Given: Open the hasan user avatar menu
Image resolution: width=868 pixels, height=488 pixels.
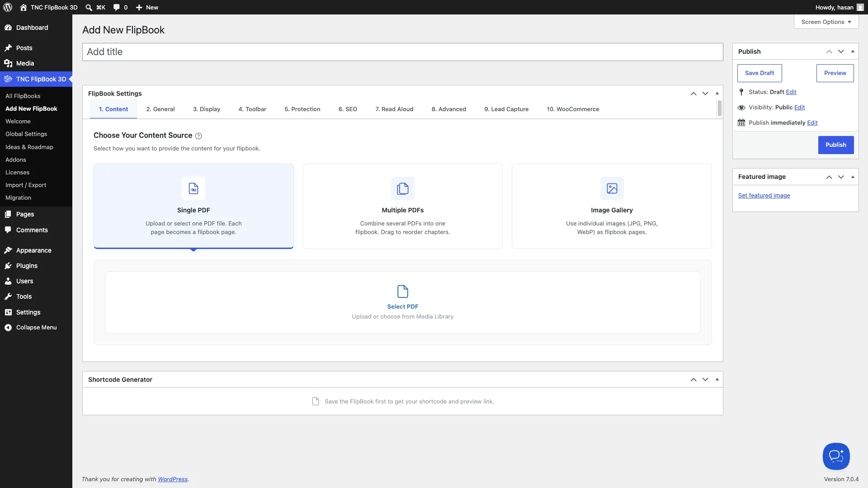Looking at the screenshot, I should click(x=860, y=7).
